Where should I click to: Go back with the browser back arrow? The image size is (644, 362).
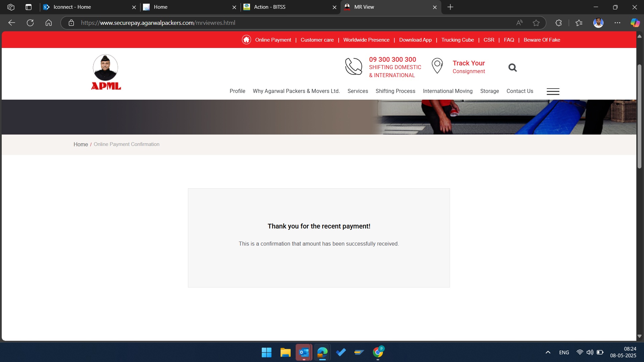click(x=12, y=23)
